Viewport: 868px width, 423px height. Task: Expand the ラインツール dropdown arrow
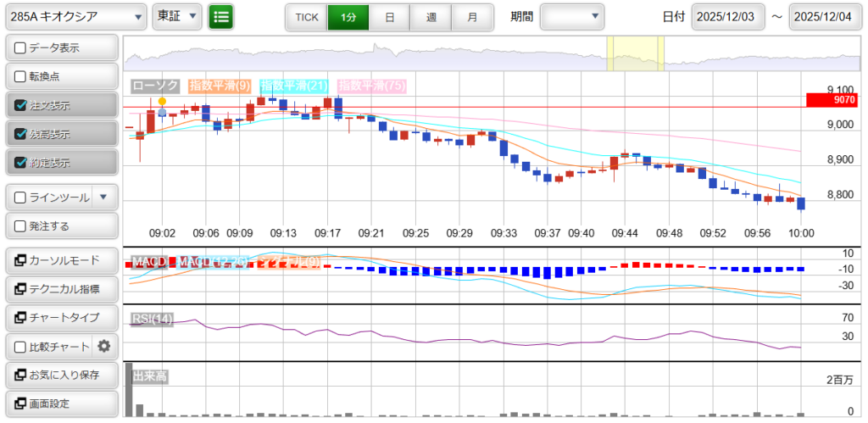click(x=103, y=198)
